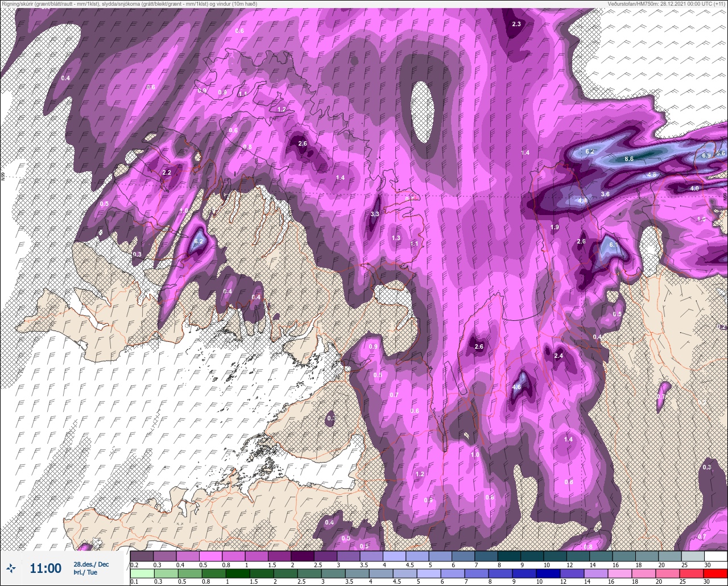Viewport: 728px width, 586px height.
Task: Select the dark mauve 0.2 swatch in the snow legend
Action: [142, 556]
